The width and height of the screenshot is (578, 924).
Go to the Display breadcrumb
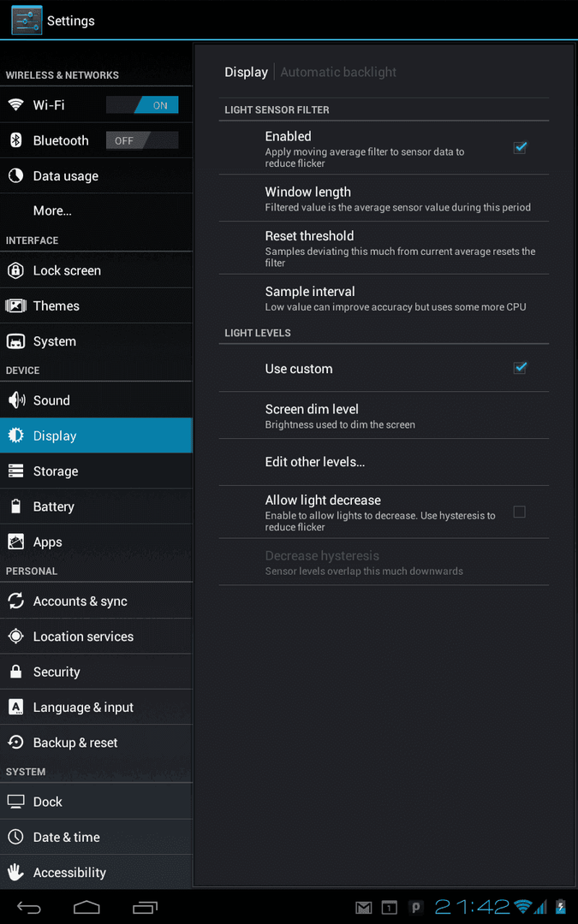[x=246, y=73]
